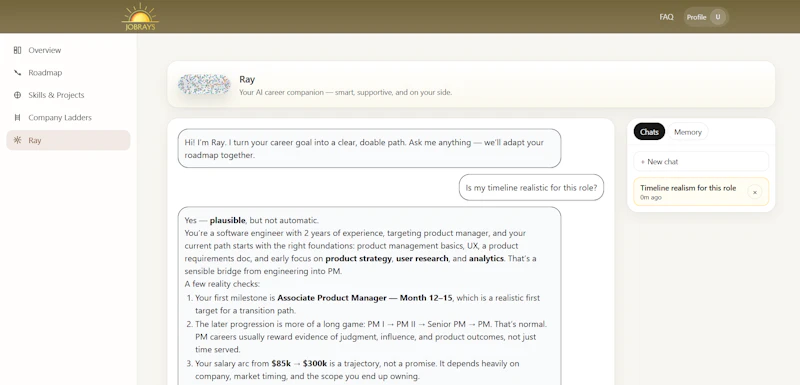The image size is (800, 385).
Task: Click the bold 'plausible' word
Action: point(228,220)
